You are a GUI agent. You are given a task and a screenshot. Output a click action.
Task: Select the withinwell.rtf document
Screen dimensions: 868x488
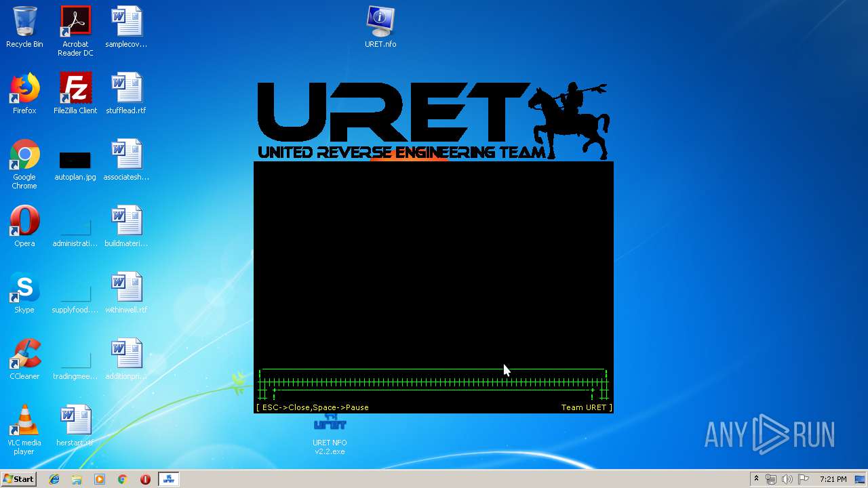(x=126, y=293)
